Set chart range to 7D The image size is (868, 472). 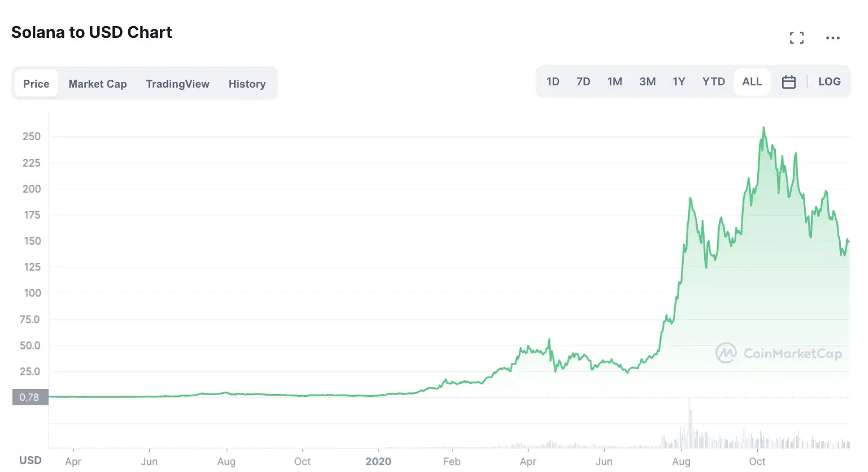[583, 82]
